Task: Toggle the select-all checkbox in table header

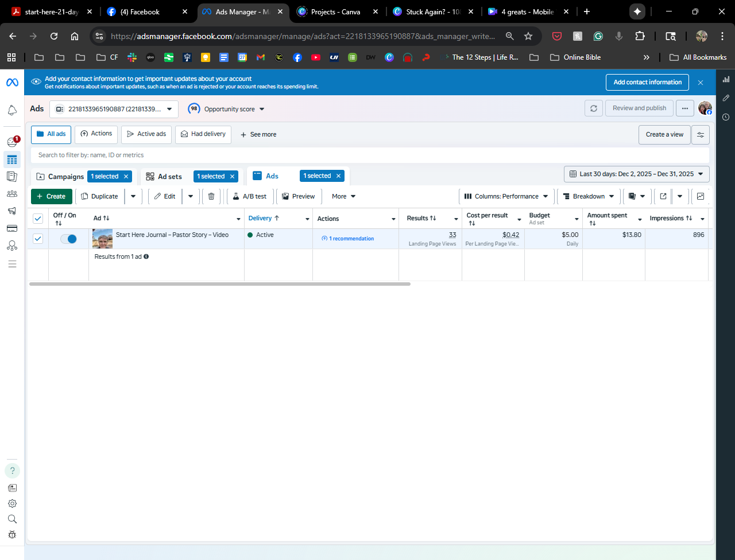Action: coord(38,219)
